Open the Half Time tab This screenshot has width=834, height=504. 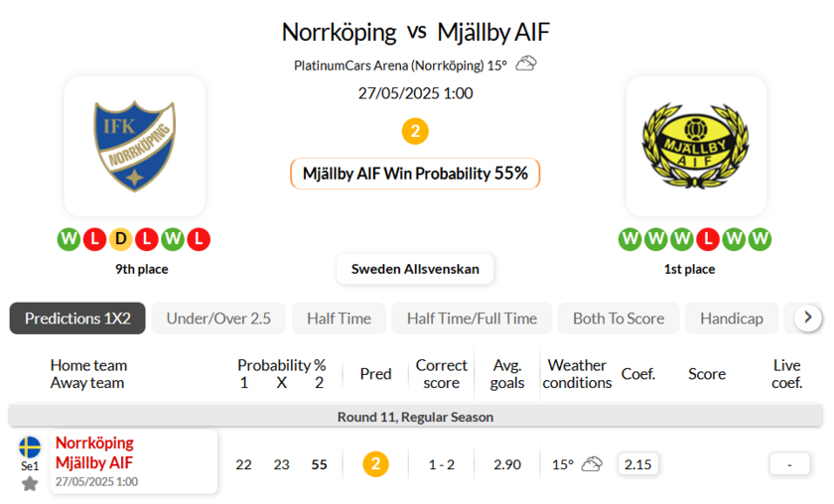pos(339,318)
